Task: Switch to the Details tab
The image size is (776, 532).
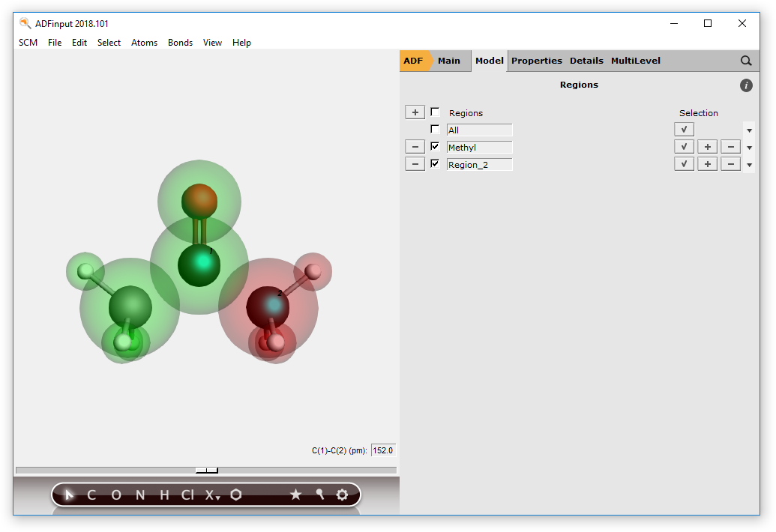Action: tap(586, 61)
